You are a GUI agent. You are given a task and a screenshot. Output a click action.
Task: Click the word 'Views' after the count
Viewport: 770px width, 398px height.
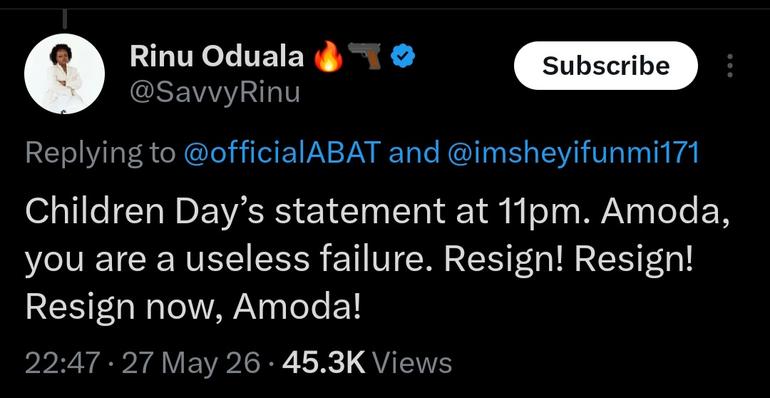(412, 364)
